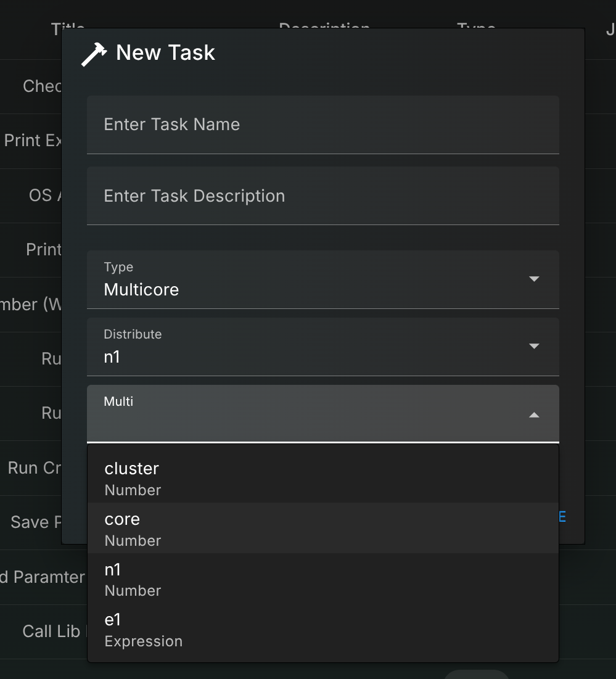616x679 pixels.
Task: Click the Distribute field's down arrow
Action: (x=534, y=347)
